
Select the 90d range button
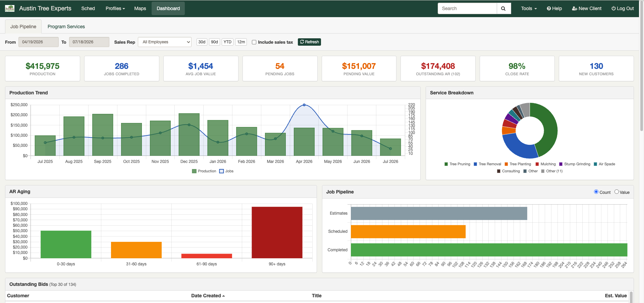tap(214, 42)
